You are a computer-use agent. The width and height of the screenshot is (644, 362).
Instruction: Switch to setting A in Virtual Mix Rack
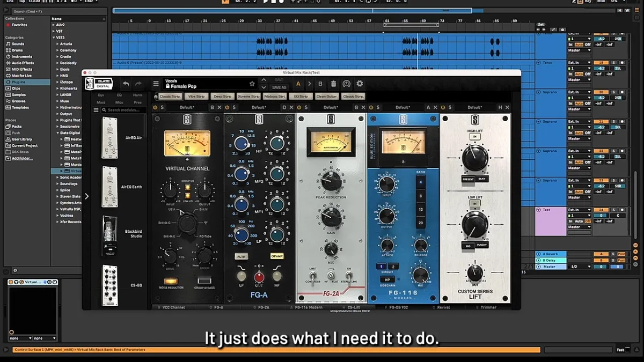[x=298, y=84]
